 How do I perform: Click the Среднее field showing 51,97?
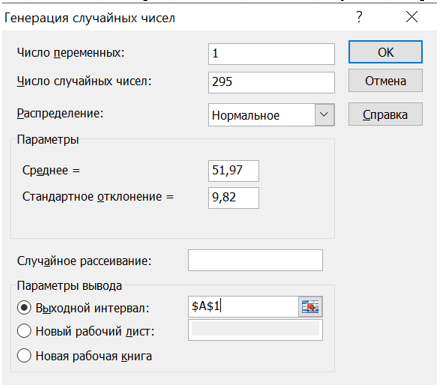[233, 171]
